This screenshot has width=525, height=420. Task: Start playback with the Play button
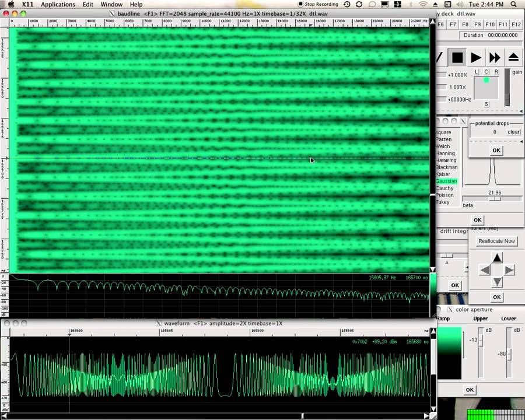[x=476, y=58]
